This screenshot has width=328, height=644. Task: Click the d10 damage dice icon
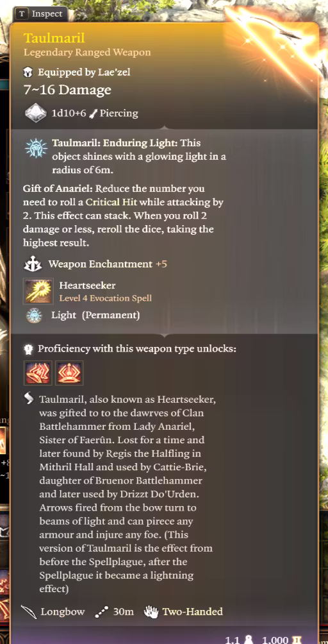[36, 113]
